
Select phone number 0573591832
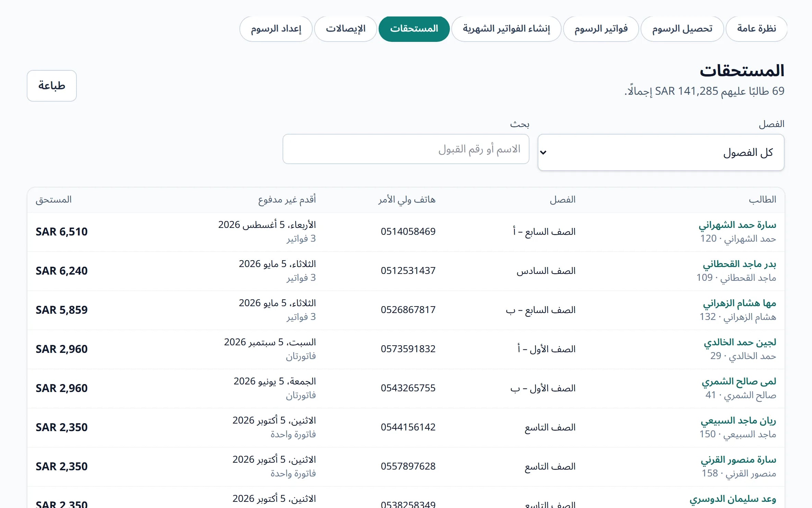click(408, 349)
